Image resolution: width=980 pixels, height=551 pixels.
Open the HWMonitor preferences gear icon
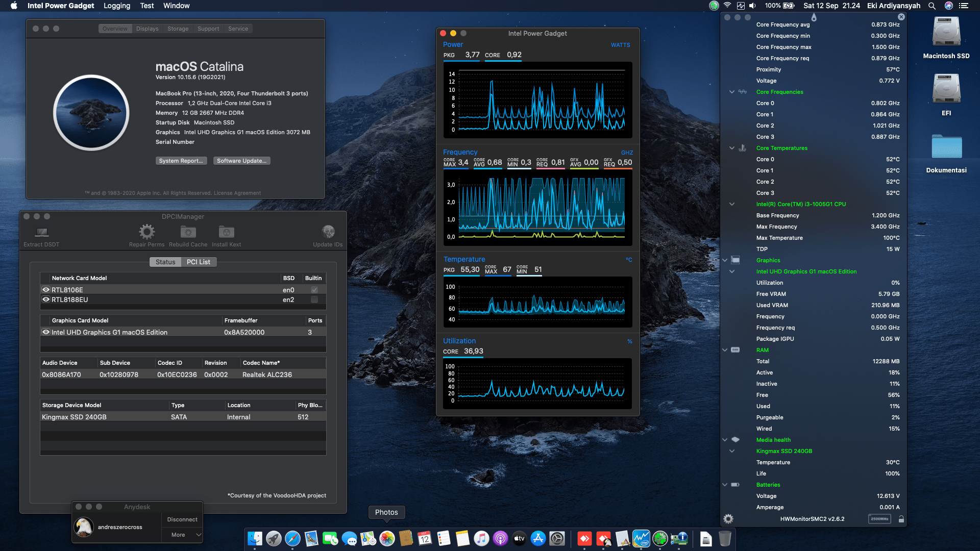pos(728,518)
